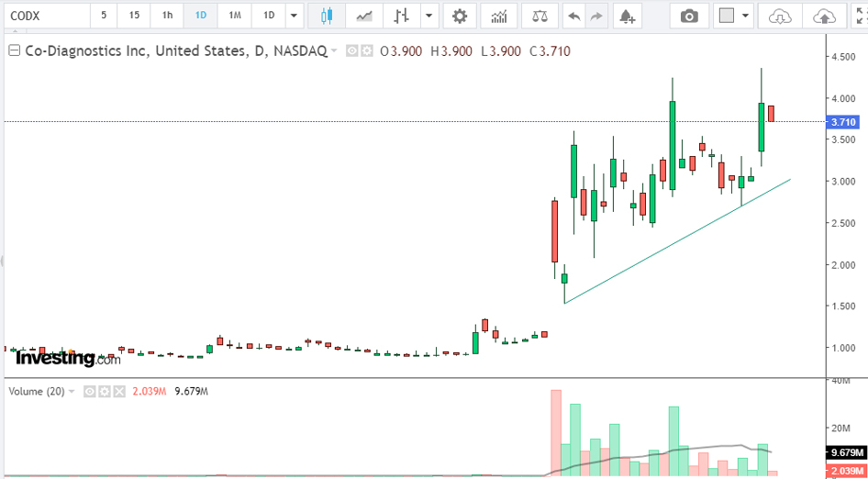Switch to the area line chart style

pos(363,17)
